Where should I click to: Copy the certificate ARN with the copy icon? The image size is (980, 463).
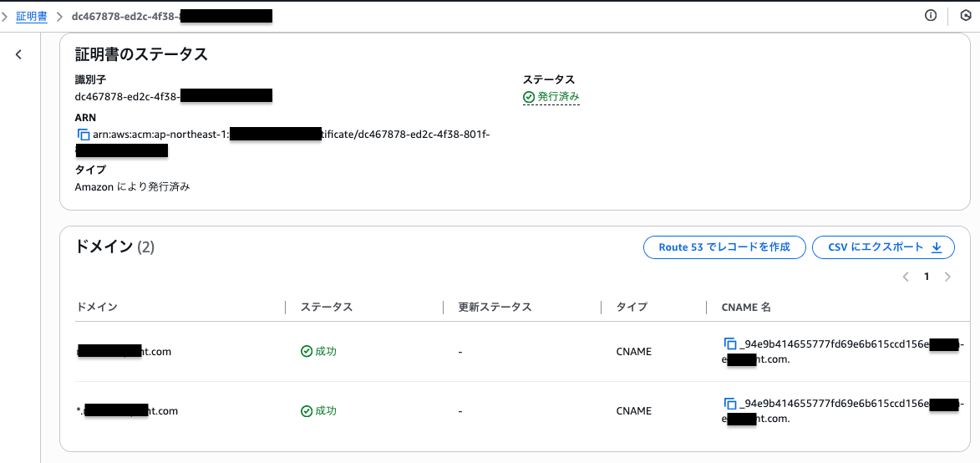83,135
